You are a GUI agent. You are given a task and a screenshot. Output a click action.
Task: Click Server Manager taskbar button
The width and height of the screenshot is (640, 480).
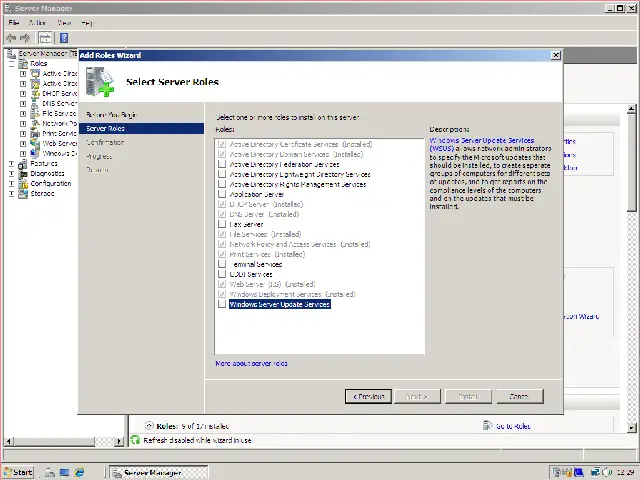(x=159, y=473)
